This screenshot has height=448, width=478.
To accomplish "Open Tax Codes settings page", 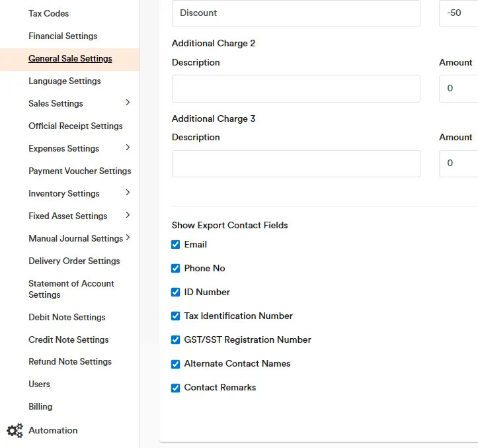I will 48,13.
